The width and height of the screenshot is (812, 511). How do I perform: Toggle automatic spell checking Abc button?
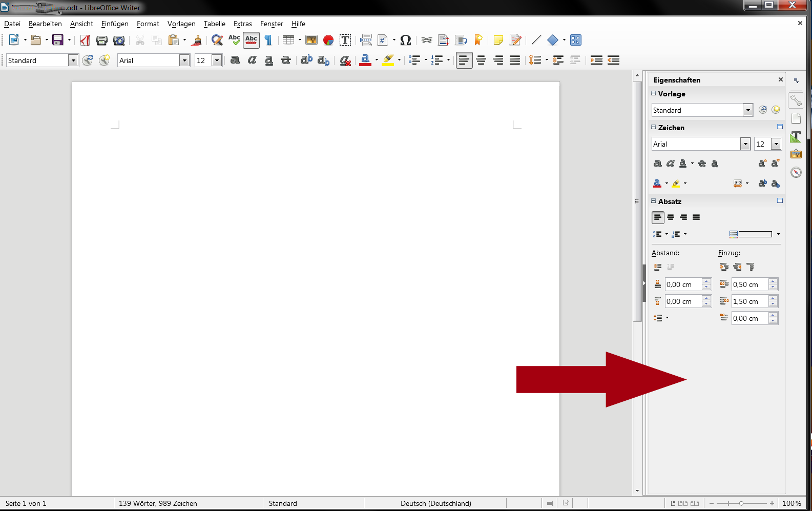251,40
